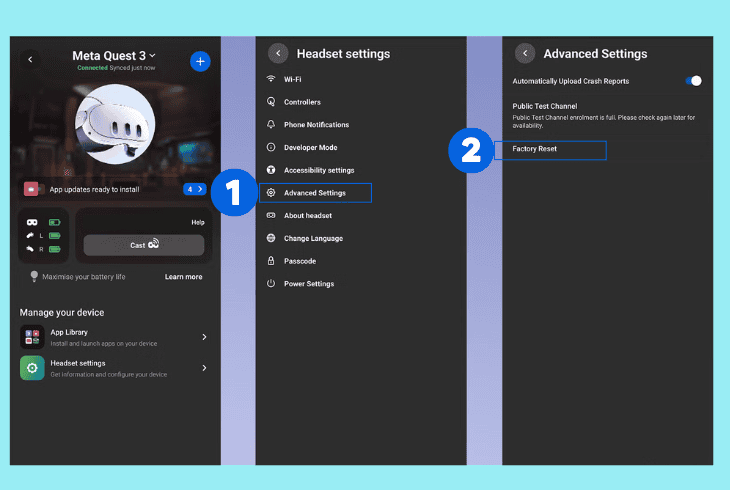Viewport: 730px width, 490px height.
Task: Open Advanced Settings in Headset settings list
Action: pos(315,193)
